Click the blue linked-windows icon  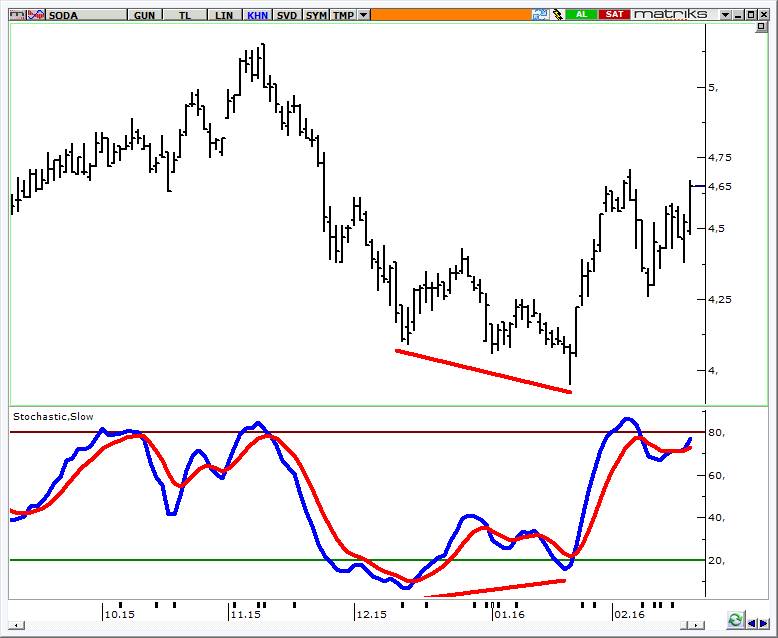[540, 14]
